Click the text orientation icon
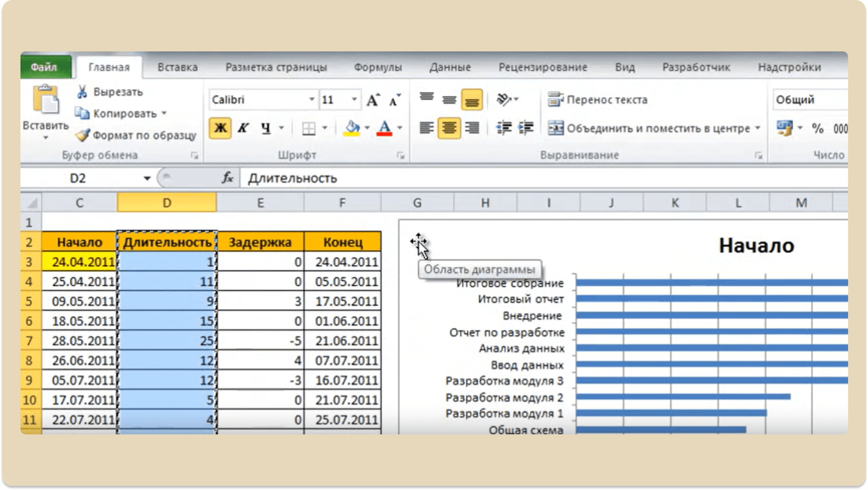Viewport: 868px width, 490px height. pos(504,99)
